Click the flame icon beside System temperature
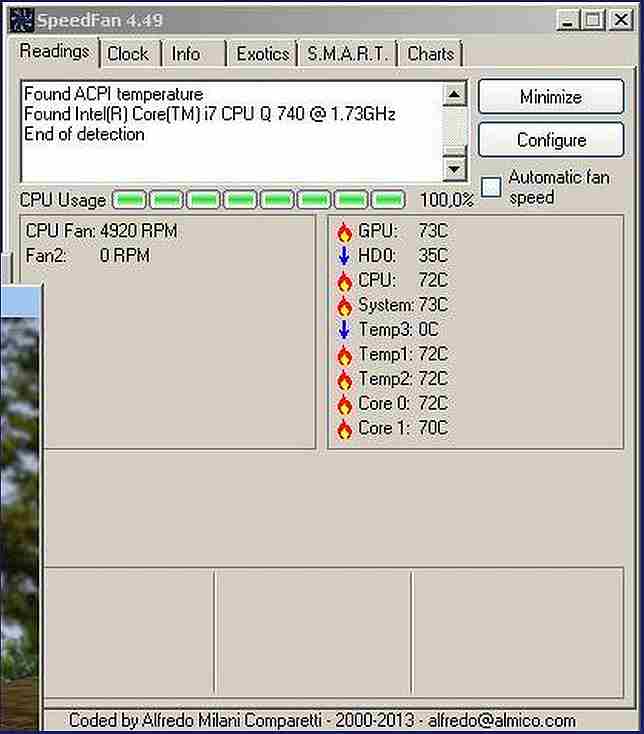 coord(344,305)
